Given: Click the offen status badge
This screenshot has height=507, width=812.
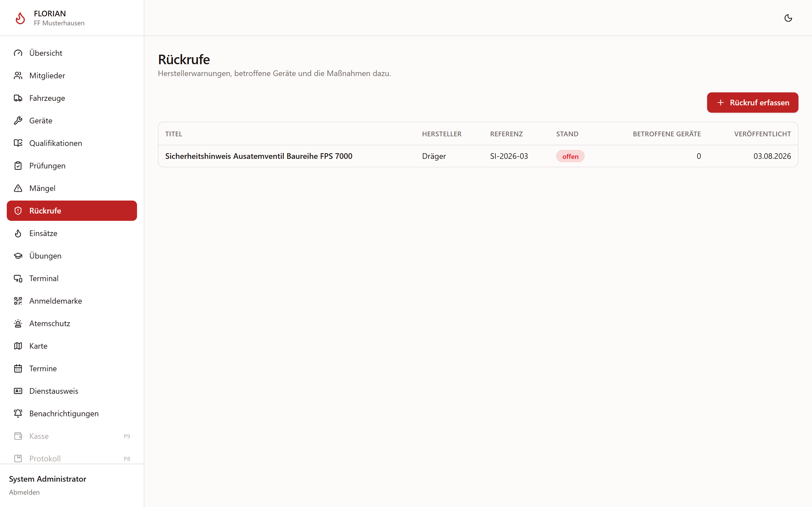Looking at the screenshot, I should coord(570,156).
